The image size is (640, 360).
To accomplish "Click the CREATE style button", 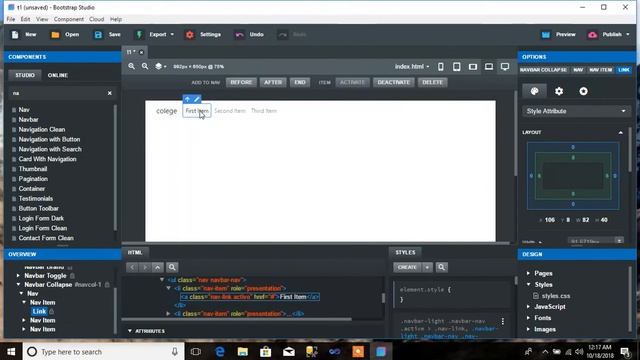I will pyautogui.click(x=407, y=267).
